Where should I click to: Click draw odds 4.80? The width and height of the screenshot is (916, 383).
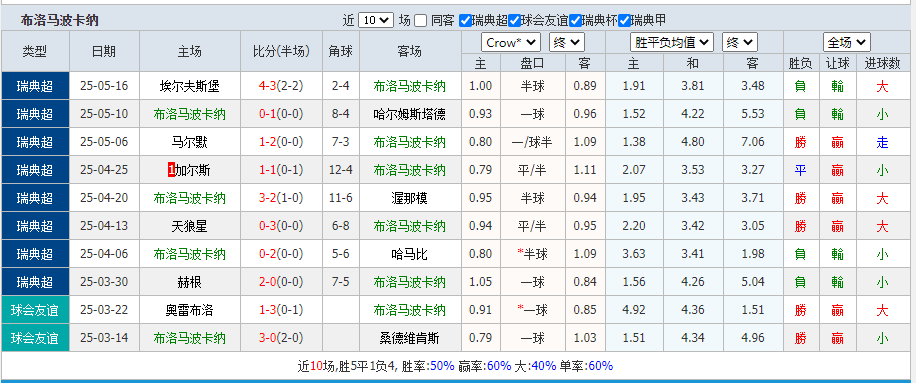tap(693, 142)
